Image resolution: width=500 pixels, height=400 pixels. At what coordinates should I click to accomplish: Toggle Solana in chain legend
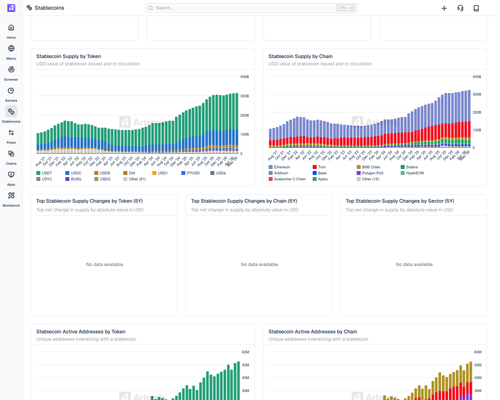[409, 167]
